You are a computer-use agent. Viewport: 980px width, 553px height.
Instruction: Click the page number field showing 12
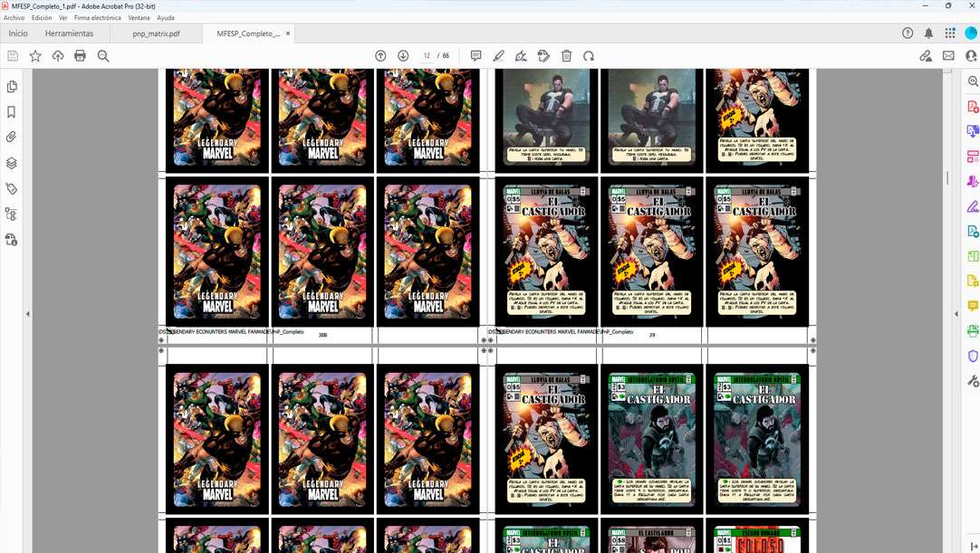coord(427,56)
